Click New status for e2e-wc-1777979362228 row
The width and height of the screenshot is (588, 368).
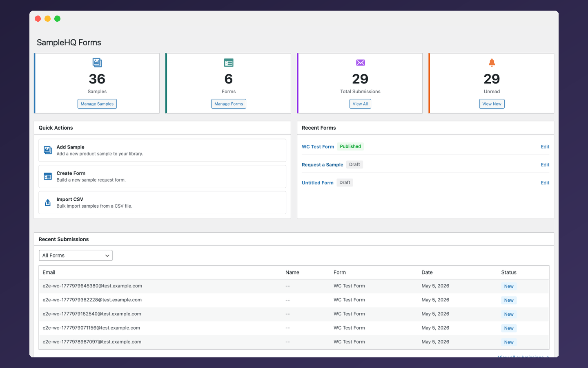[509, 300]
